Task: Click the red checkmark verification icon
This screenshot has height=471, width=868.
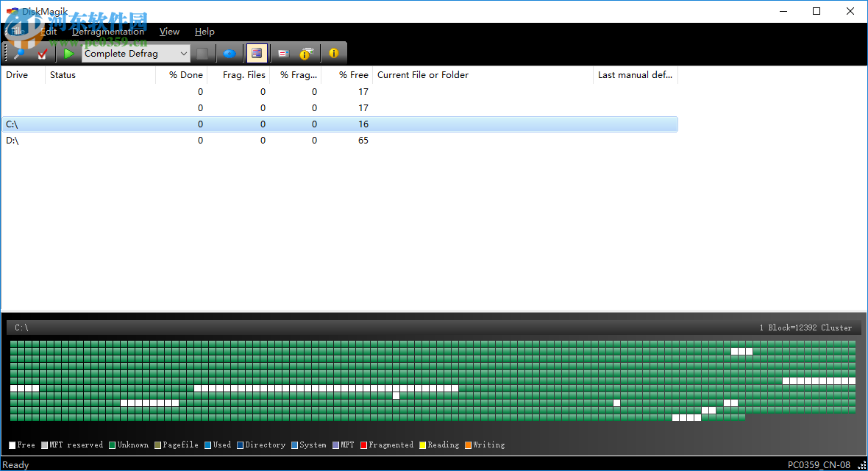Action: tap(42, 53)
